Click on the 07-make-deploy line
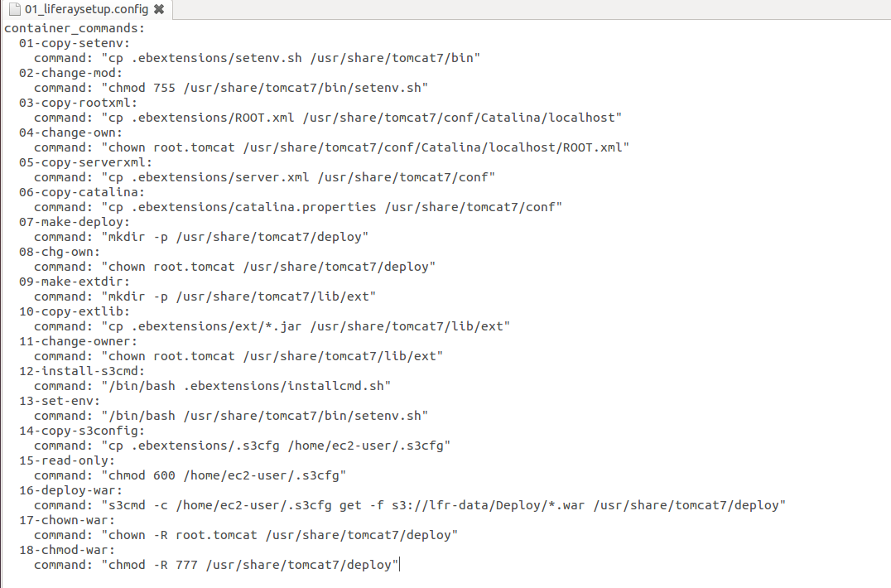The image size is (891, 588). point(75,222)
